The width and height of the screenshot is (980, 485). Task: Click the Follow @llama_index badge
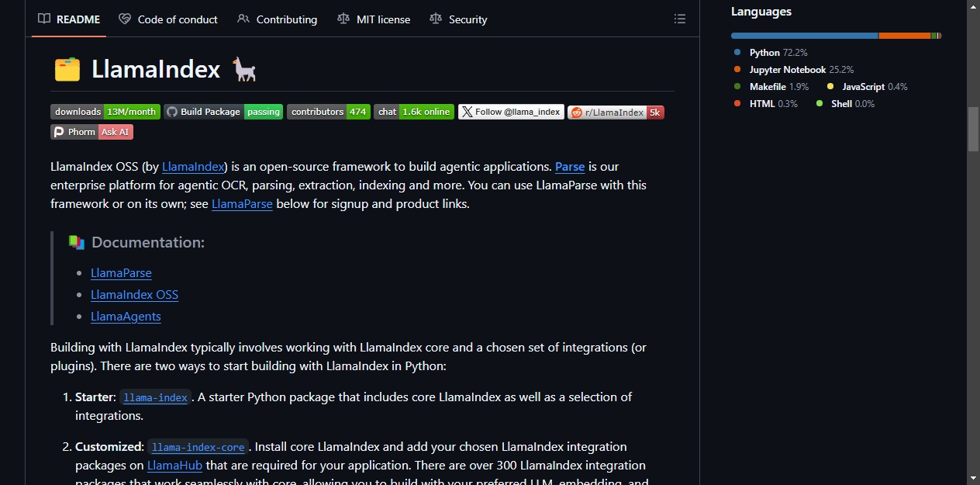(x=511, y=112)
